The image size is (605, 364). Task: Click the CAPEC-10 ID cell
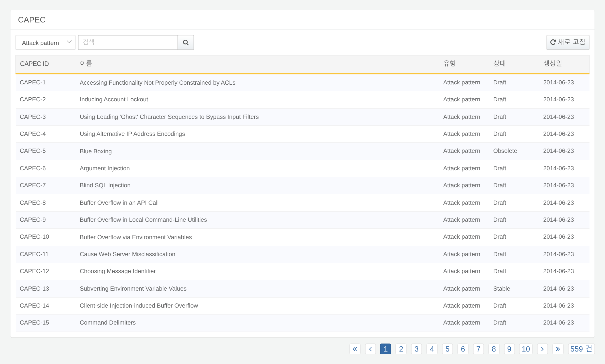click(x=34, y=237)
